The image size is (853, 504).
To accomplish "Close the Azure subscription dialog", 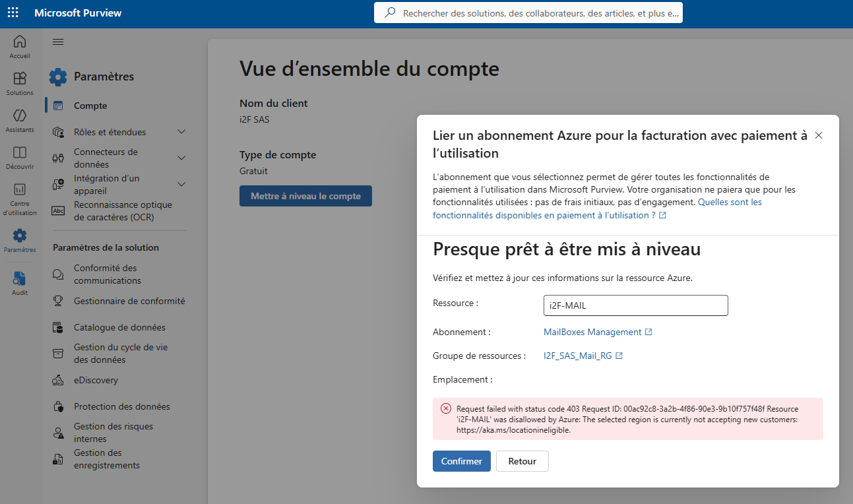I will (x=819, y=135).
